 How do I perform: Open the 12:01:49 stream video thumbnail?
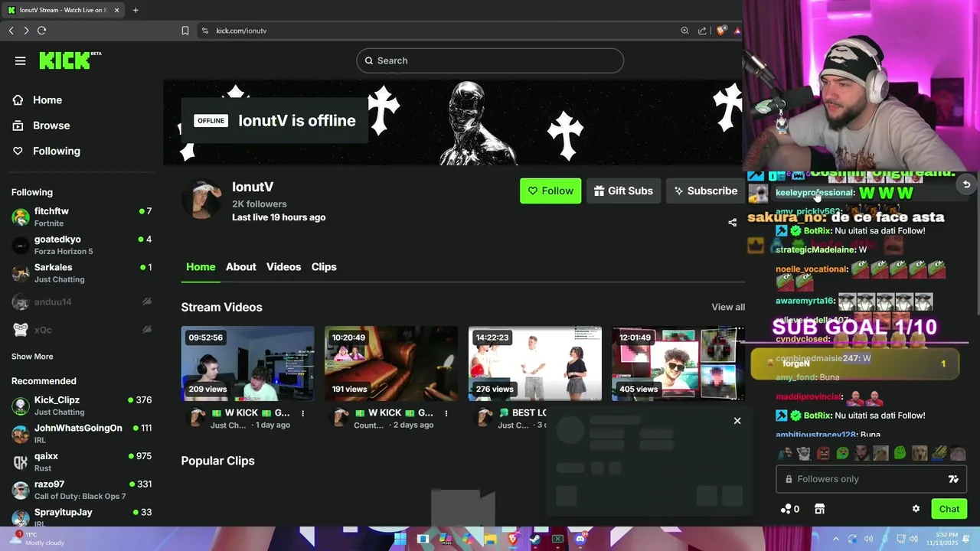tap(678, 364)
